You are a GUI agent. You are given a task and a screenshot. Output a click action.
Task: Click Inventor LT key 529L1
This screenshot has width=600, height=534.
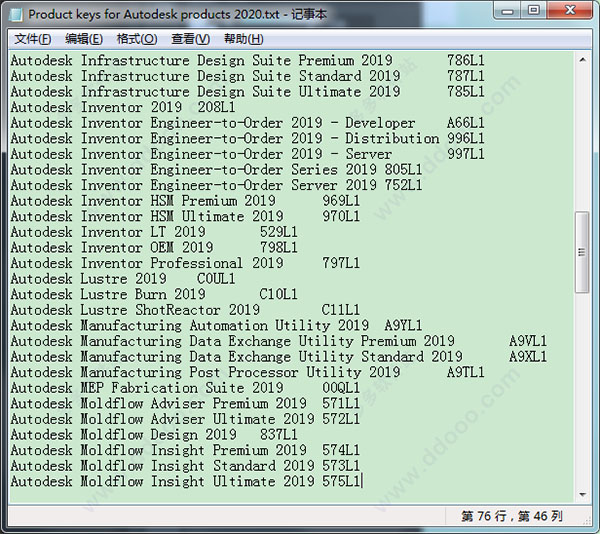click(279, 232)
